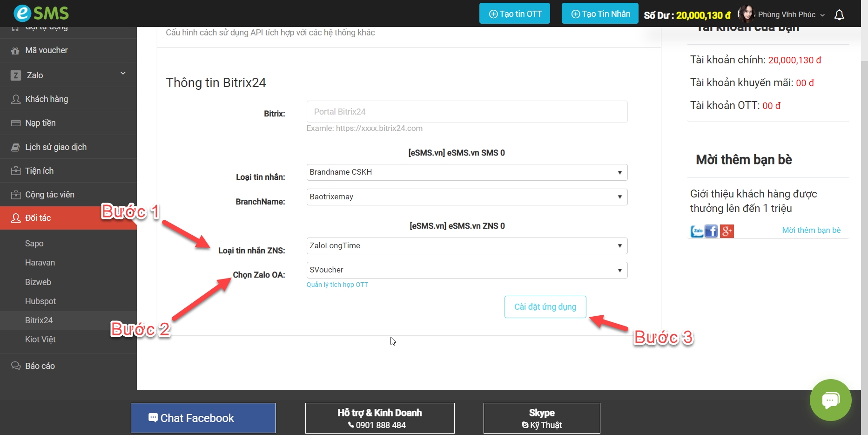Click the user profile avatar

(x=746, y=14)
